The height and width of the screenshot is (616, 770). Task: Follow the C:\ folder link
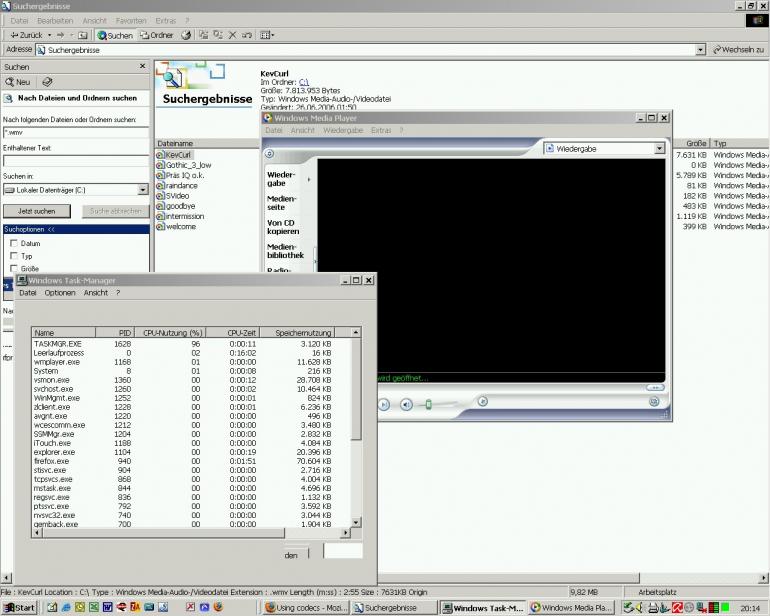[x=304, y=81]
